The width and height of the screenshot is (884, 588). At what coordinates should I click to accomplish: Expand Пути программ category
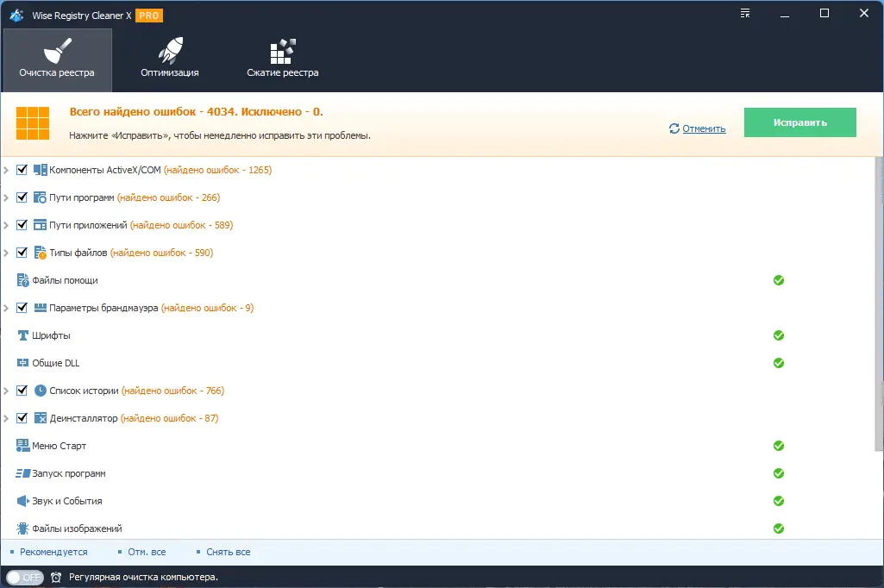click(x=6, y=197)
